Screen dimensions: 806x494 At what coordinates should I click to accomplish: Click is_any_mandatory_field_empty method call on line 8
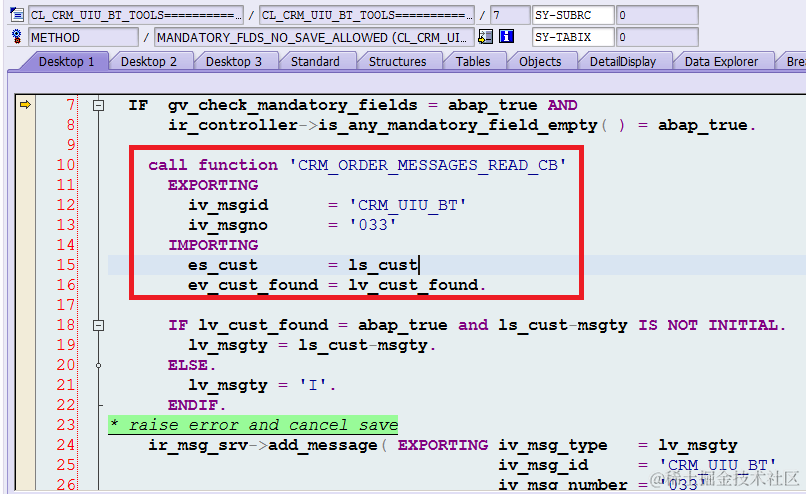[x=457, y=125]
